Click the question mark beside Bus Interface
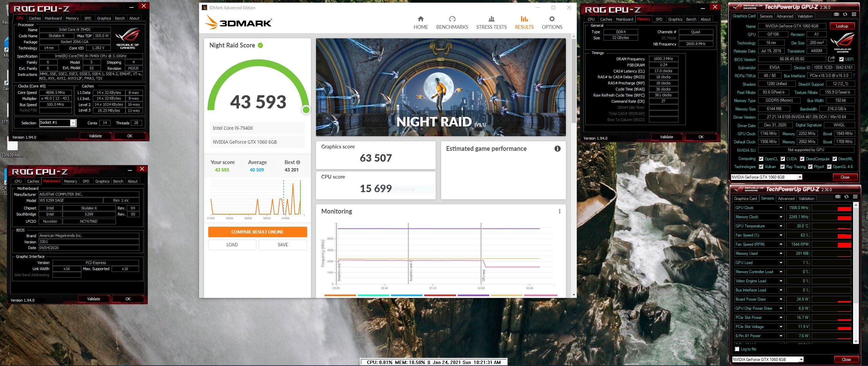868x366 pixels. pos(854,76)
